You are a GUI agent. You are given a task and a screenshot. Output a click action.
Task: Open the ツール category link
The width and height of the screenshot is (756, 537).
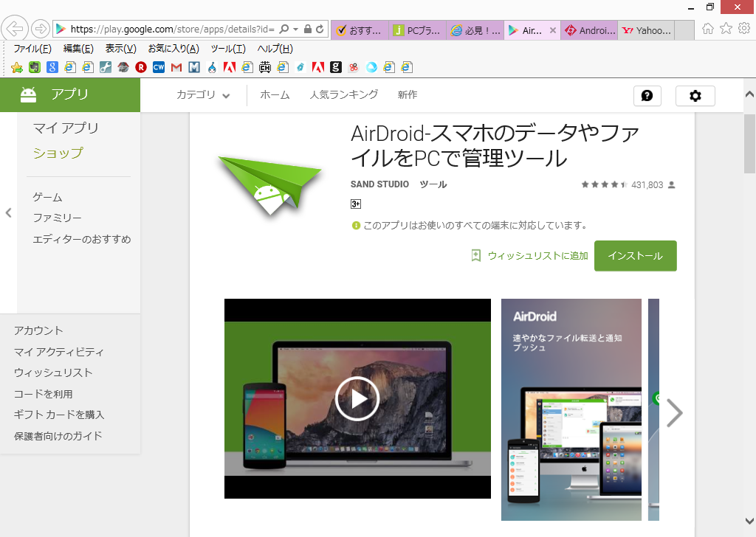tap(433, 184)
